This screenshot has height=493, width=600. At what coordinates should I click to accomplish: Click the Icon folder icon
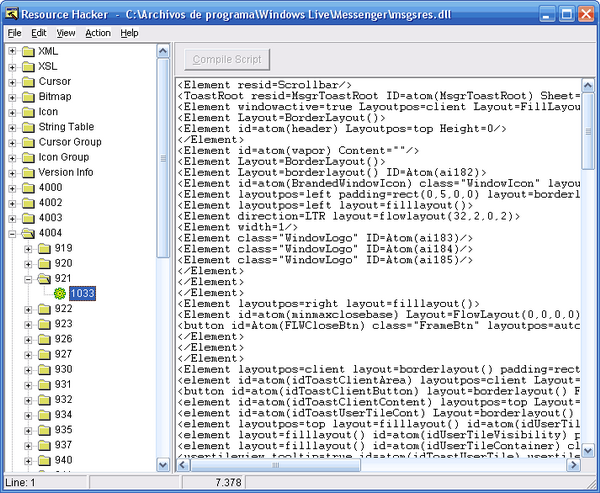(x=28, y=112)
